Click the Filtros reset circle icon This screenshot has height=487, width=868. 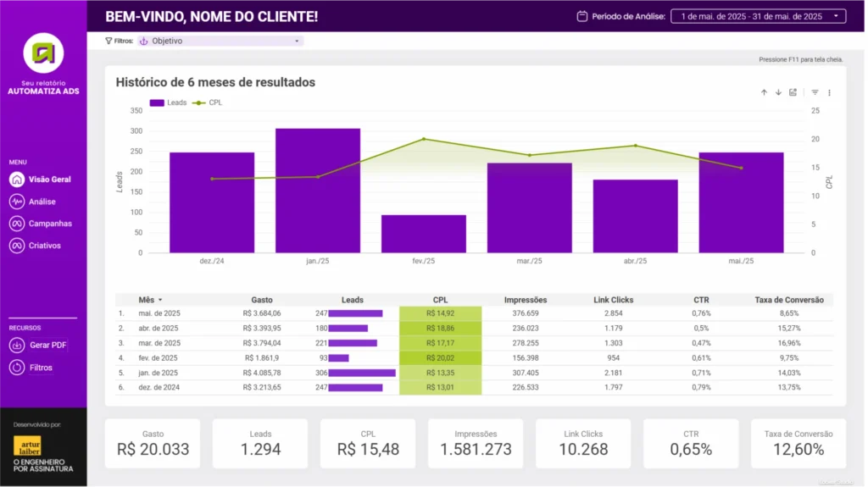tap(17, 368)
